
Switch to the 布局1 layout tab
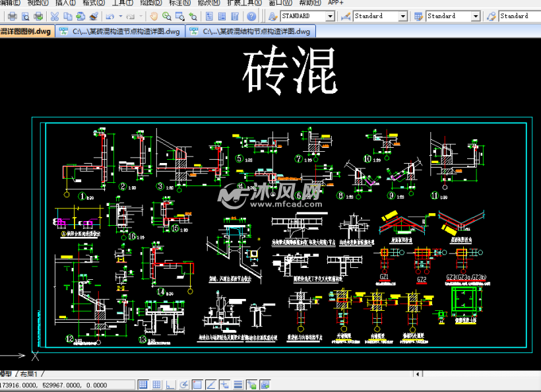pos(30,374)
